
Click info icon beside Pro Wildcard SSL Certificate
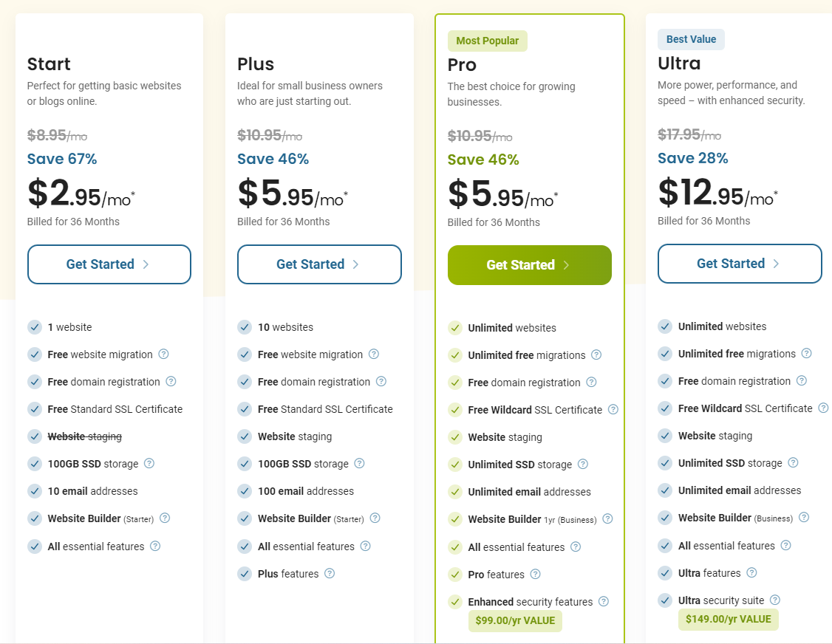click(613, 410)
